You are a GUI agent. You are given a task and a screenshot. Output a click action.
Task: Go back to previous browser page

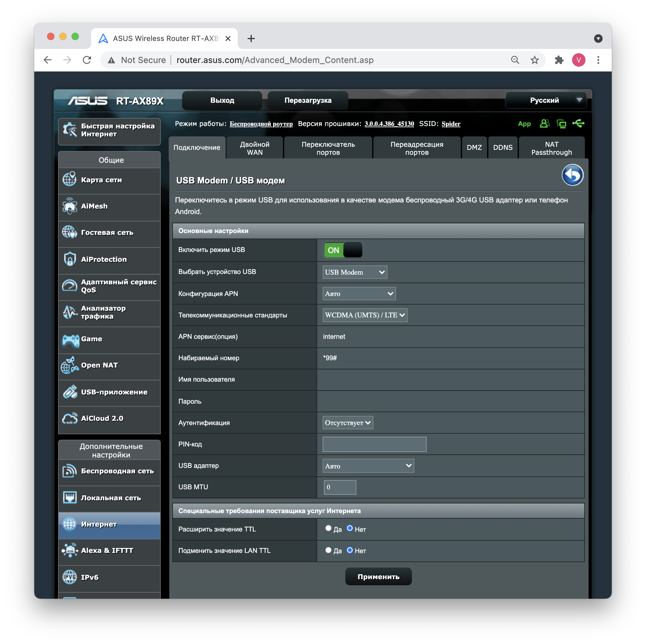48,60
